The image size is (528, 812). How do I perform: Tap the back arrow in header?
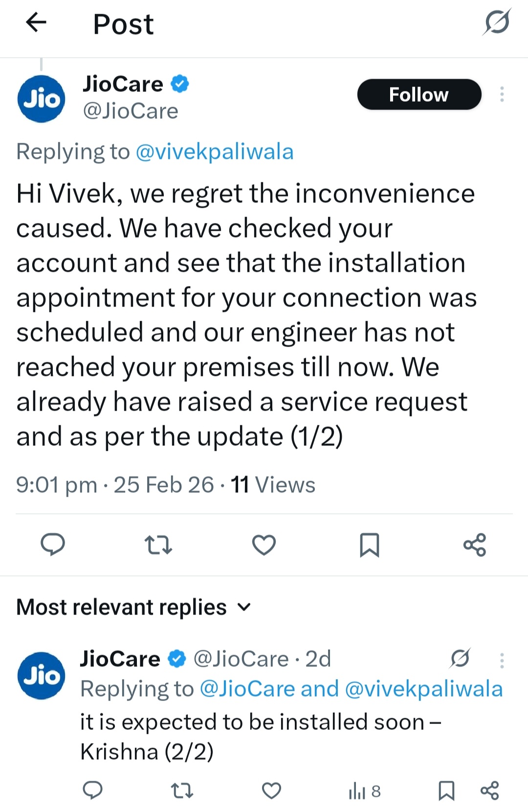(36, 22)
